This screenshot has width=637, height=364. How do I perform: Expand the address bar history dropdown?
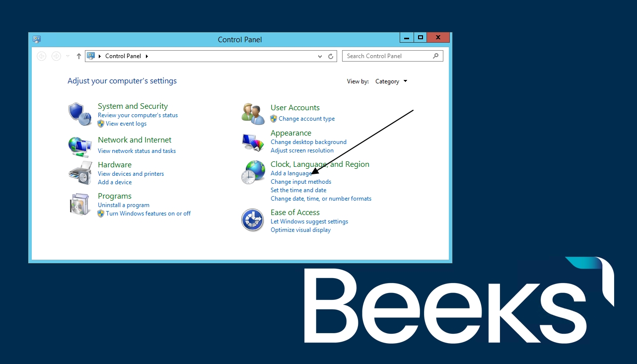320,57
